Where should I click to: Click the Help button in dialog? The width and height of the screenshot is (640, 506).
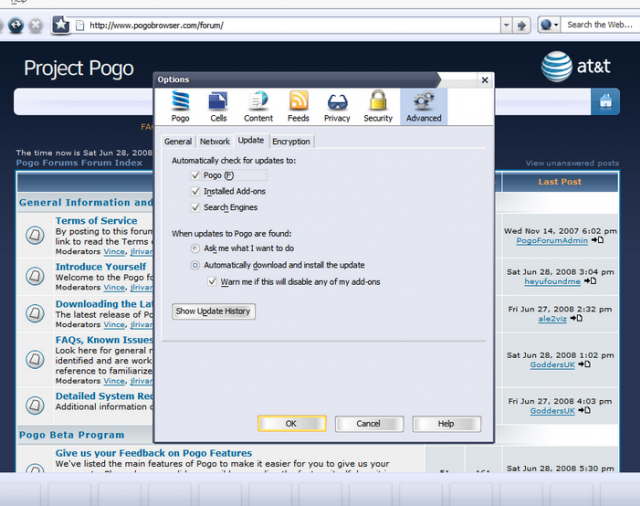click(x=447, y=424)
